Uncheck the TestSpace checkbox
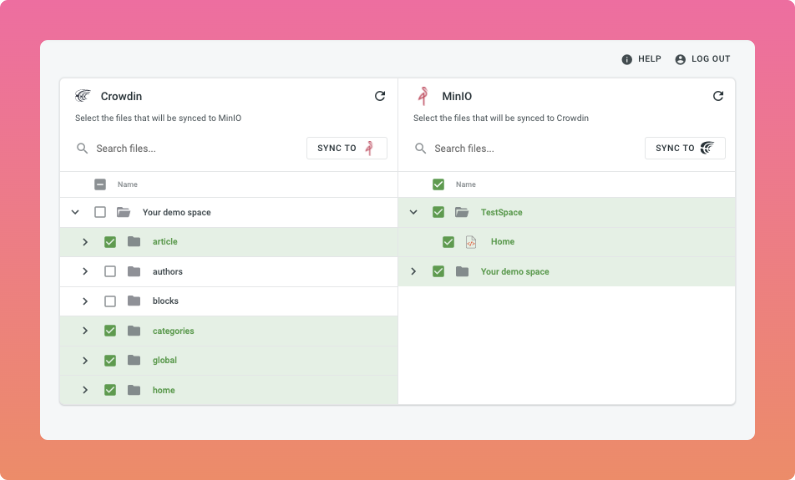Viewport: 795px width, 480px height. tap(439, 212)
